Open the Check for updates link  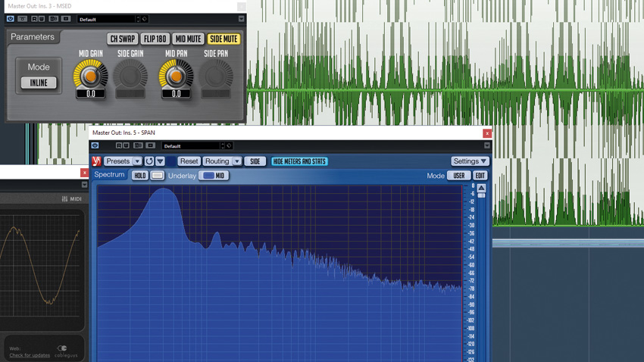(30, 355)
